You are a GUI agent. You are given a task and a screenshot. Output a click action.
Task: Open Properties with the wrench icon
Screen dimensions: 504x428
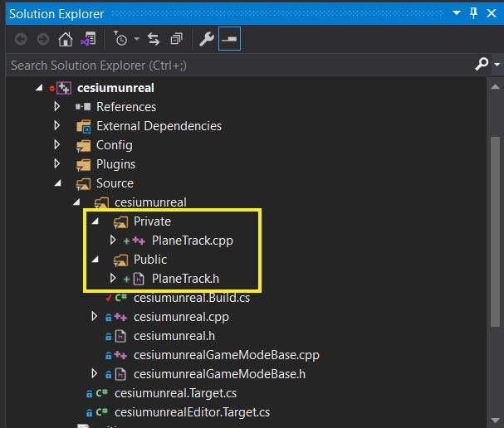pos(207,39)
